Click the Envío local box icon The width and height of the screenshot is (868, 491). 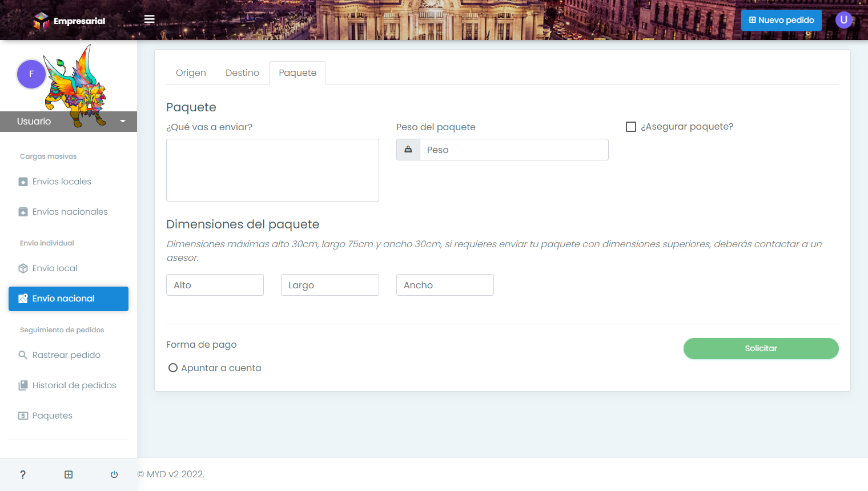pos(23,268)
